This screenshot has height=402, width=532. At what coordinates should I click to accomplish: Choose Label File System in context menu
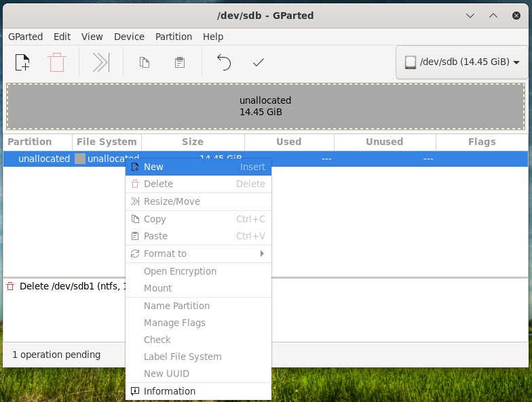click(198, 357)
